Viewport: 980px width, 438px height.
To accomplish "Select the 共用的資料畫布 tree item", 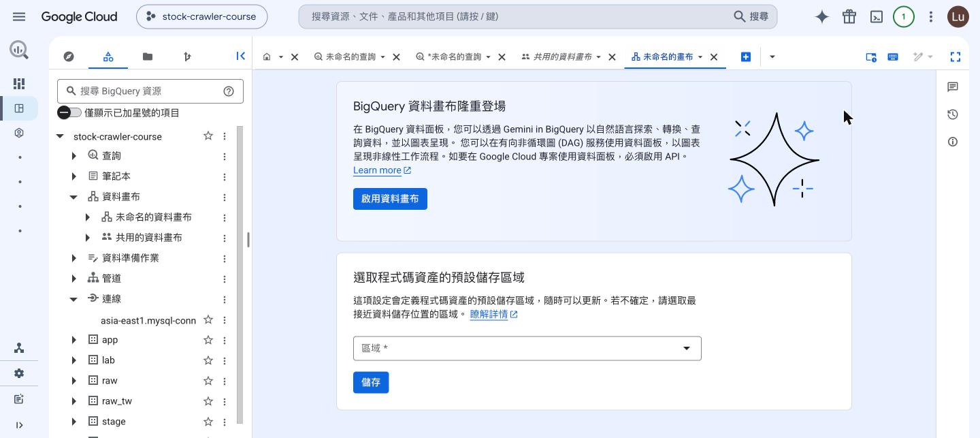I will pos(149,238).
